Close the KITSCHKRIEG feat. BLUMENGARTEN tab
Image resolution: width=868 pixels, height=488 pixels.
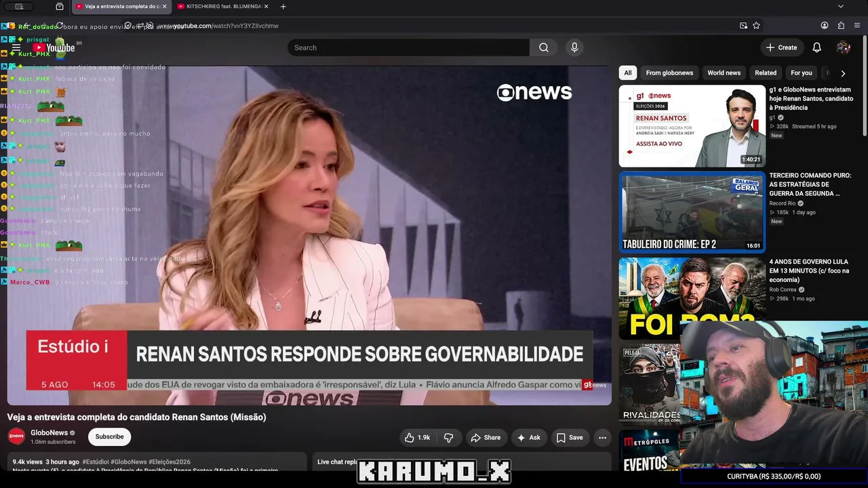(x=266, y=7)
